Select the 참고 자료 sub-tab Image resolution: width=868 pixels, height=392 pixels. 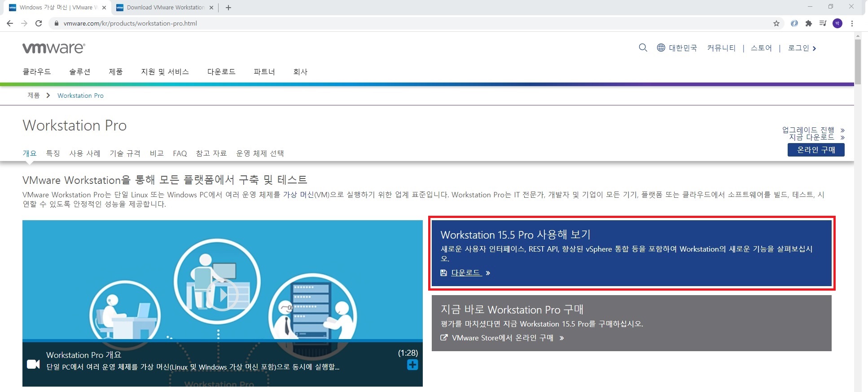coord(211,153)
